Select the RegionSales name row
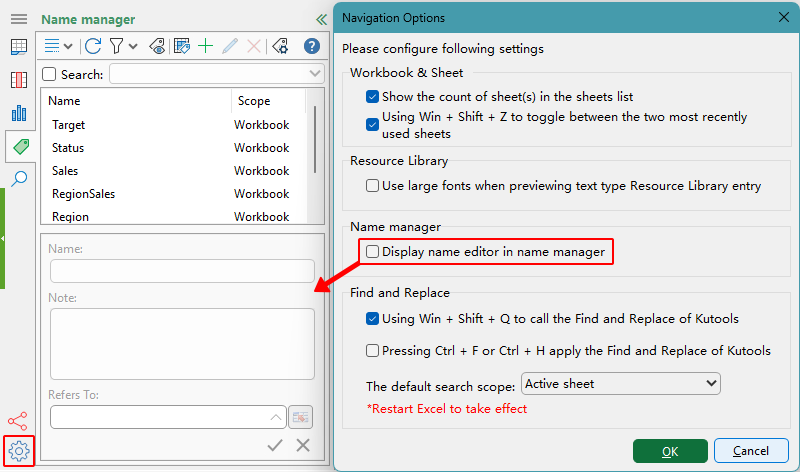The height and width of the screenshot is (472, 800). point(174,194)
